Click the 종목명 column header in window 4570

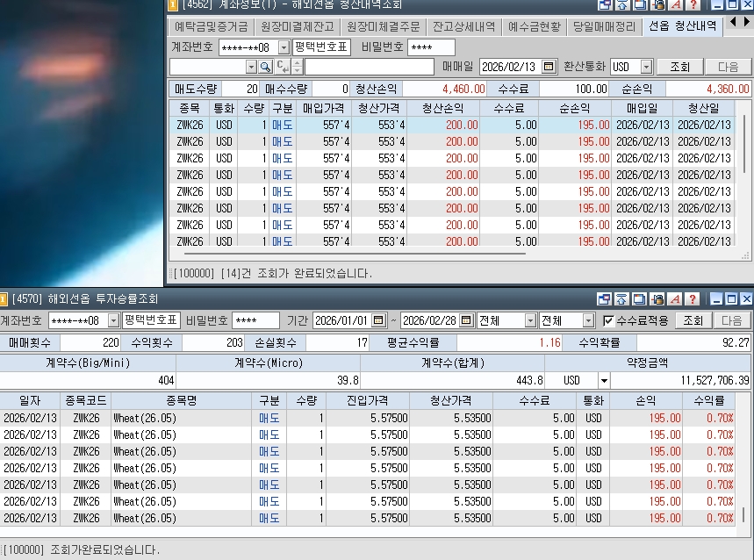pyautogui.click(x=182, y=400)
